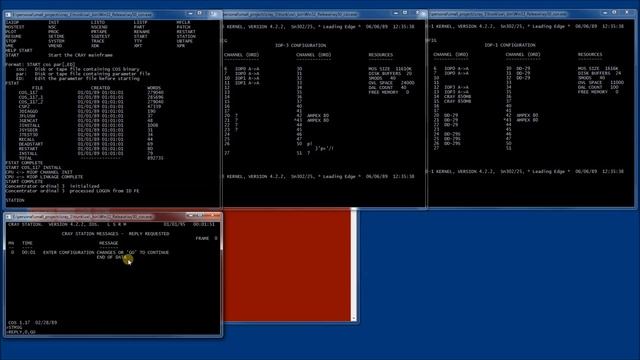The image size is (640, 360).
Task: Click the 'FSTAT COMPLETE' line
Action: tap(24, 163)
